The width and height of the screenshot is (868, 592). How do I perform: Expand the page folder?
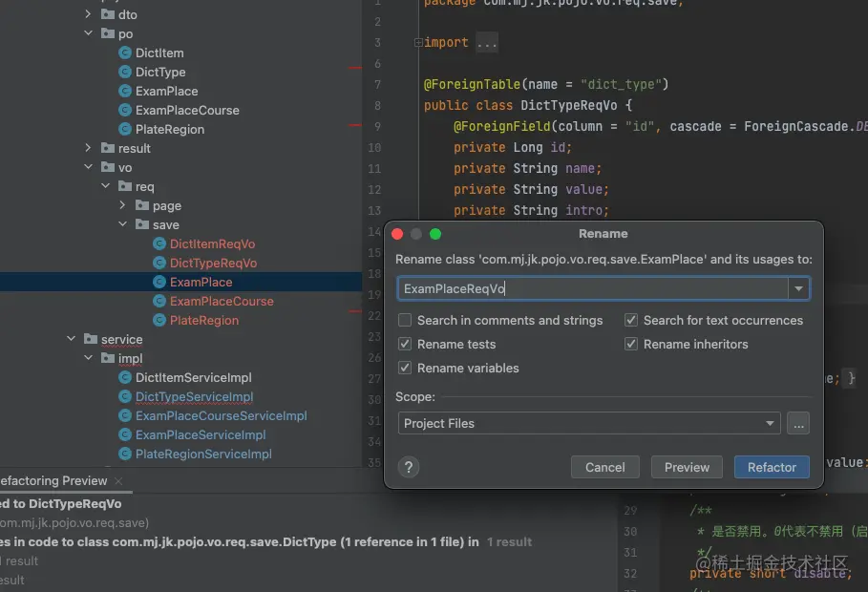[122, 205]
